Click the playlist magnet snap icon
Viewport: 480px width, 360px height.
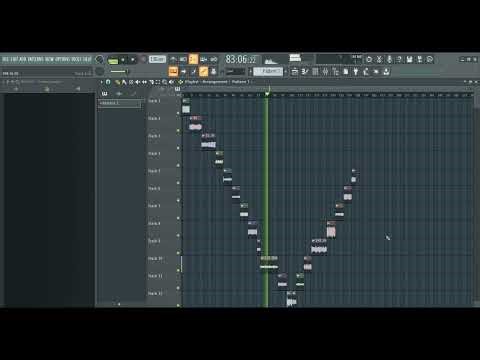(108, 82)
